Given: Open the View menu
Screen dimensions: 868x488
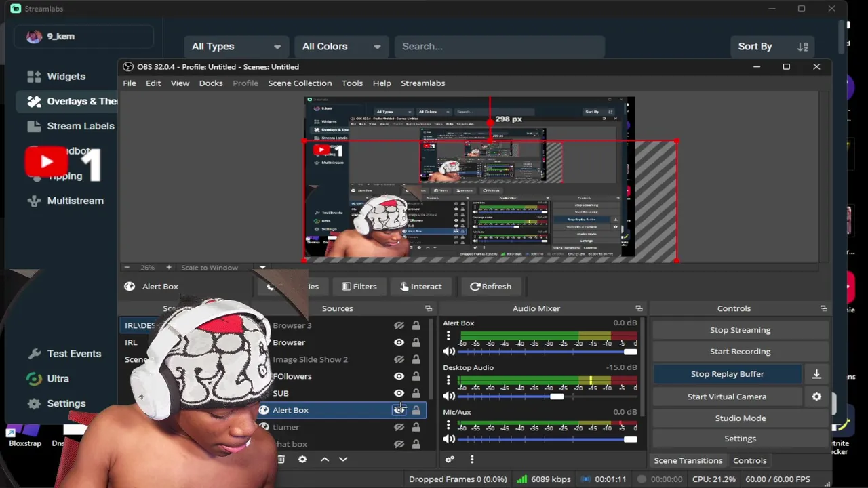Looking at the screenshot, I should (x=180, y=83).
